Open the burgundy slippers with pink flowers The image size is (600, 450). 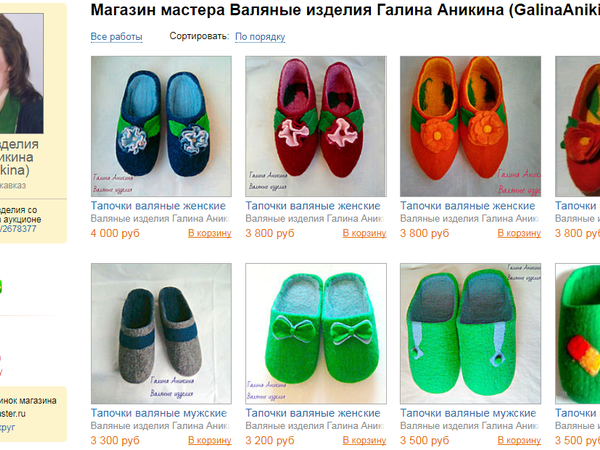(316, 126)
